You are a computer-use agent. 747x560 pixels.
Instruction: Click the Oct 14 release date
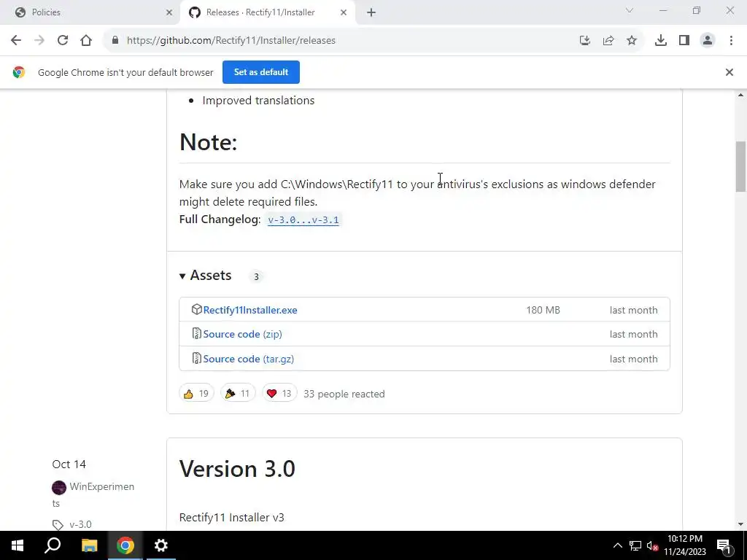coord(69,464)
